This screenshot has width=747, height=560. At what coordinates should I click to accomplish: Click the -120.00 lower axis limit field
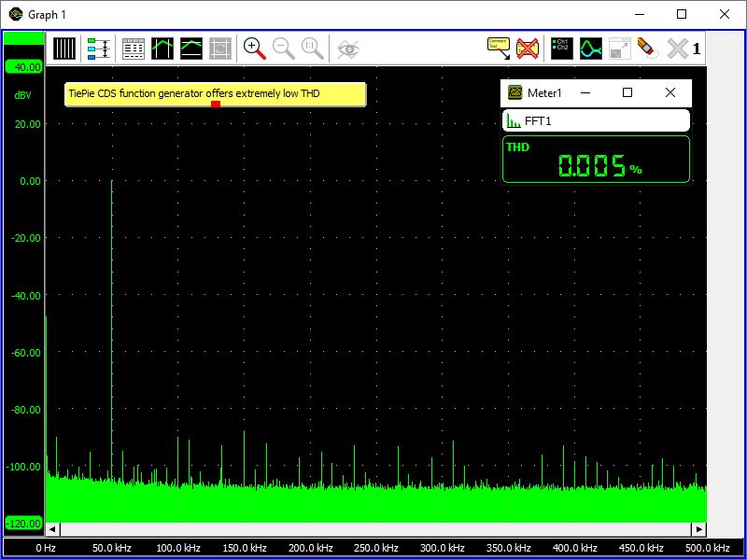click(x=24, y=523)
